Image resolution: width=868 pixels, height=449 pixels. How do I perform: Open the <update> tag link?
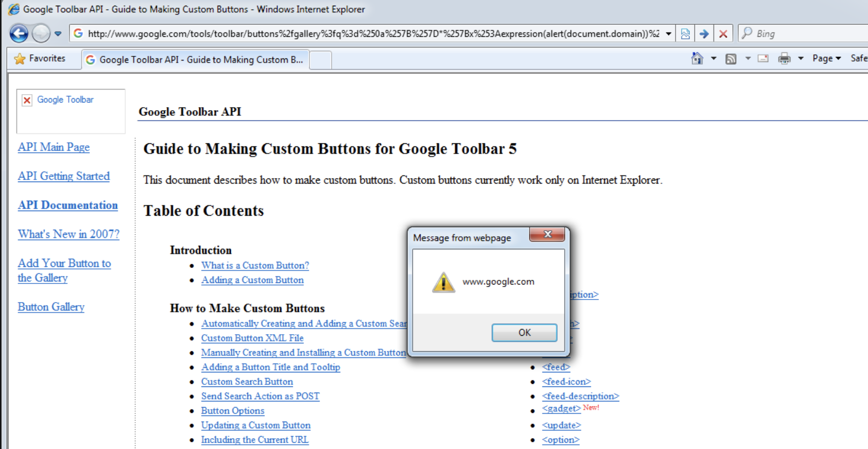(x=561, y=425)
